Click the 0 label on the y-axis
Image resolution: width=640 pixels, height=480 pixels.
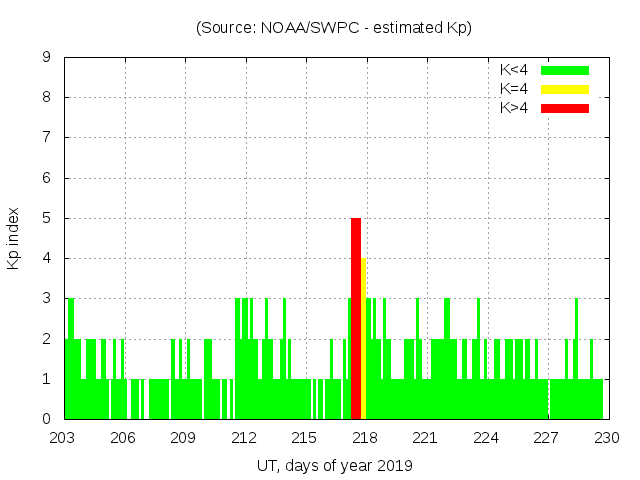[47, 419]
